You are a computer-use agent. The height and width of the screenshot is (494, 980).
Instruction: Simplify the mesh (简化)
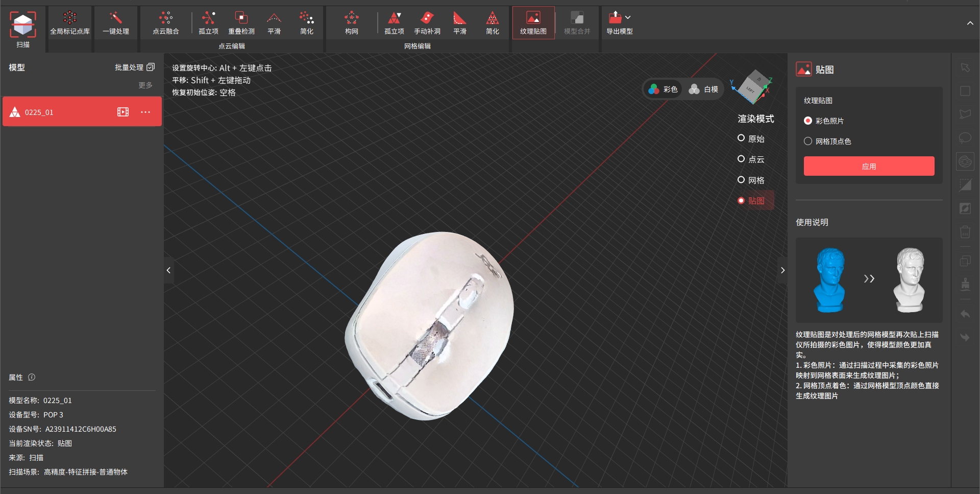[493, 24]
